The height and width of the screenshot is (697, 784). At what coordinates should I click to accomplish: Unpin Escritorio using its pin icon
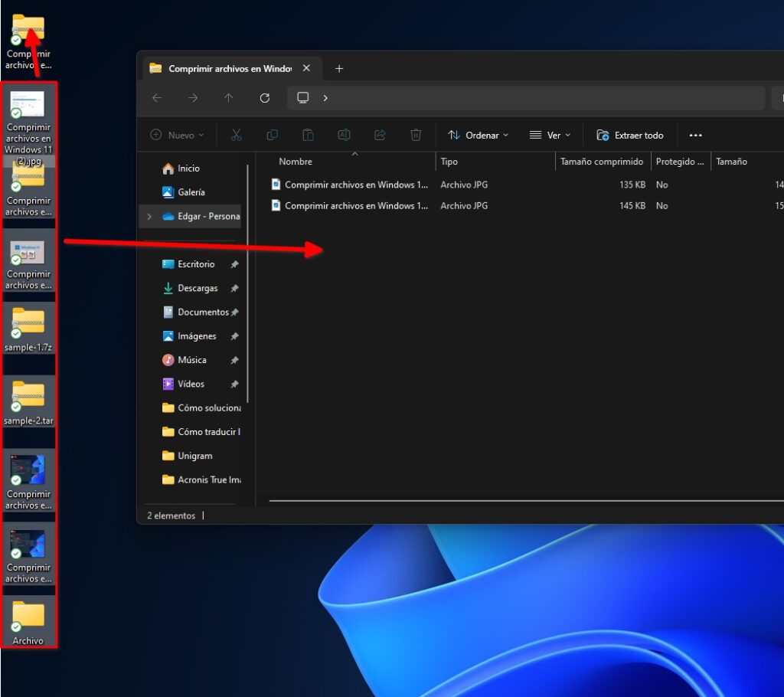pos(234,264)
